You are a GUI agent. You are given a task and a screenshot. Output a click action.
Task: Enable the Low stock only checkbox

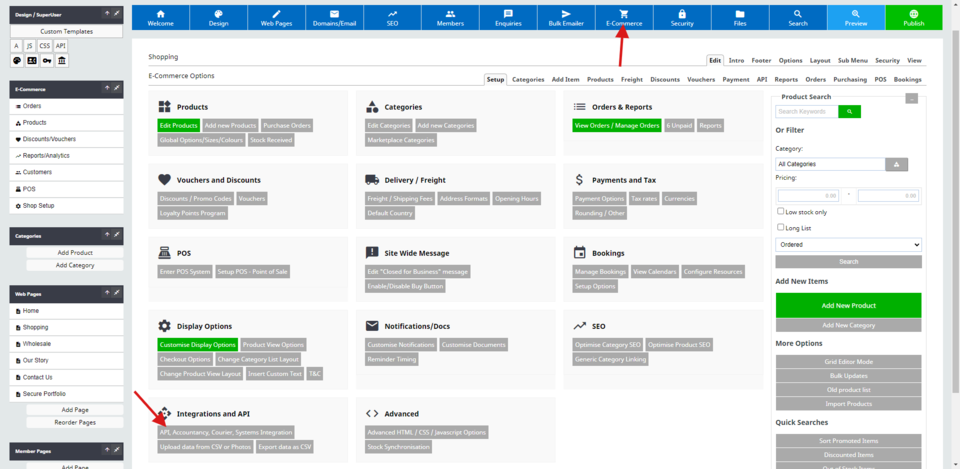click(x=781, y=211)
